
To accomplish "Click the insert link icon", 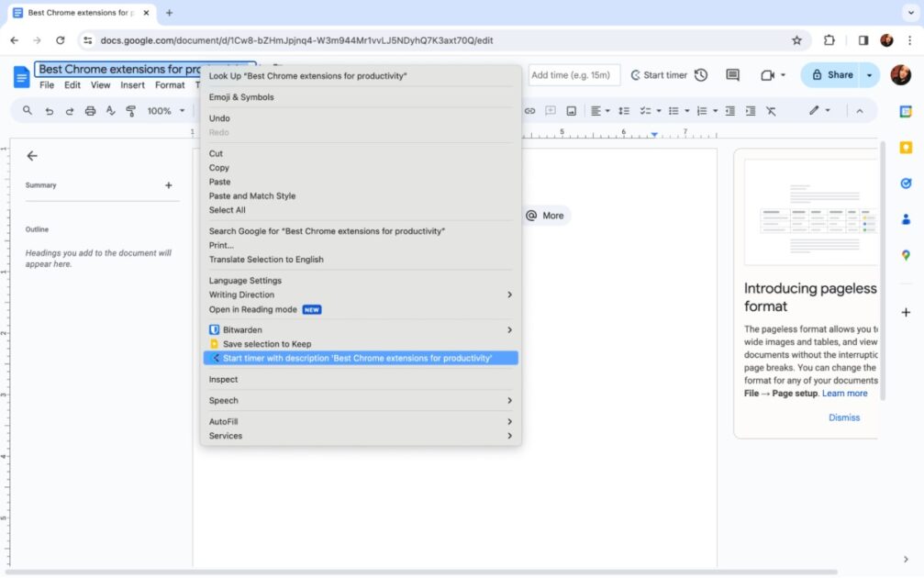I will point(529,110).
